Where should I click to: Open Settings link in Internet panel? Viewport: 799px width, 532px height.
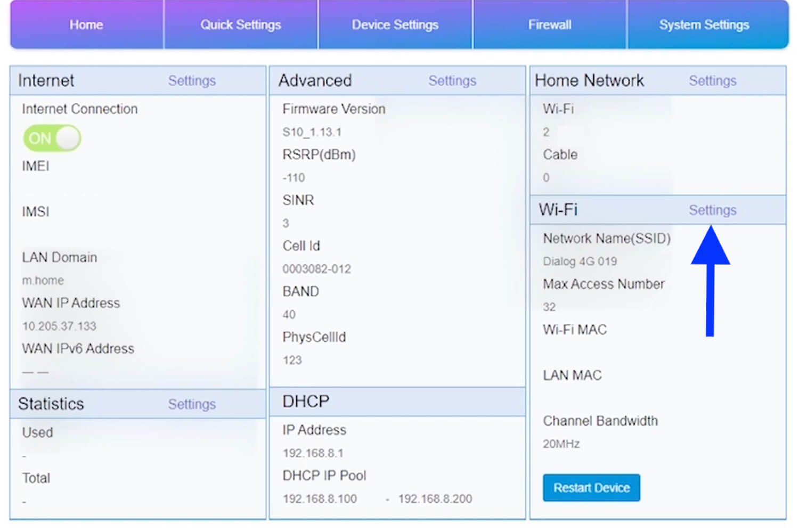point(192,81)
